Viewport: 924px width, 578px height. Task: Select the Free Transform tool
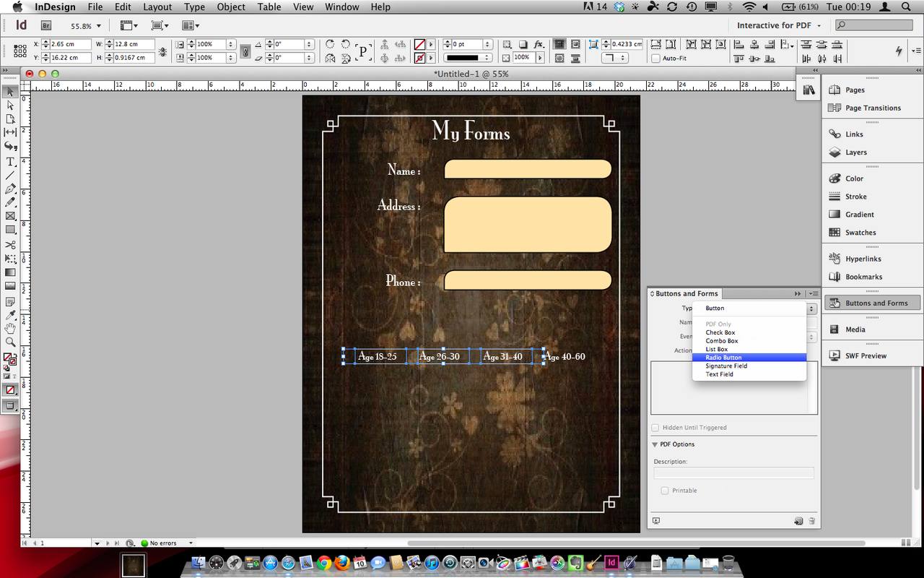[x=10, y=259]
